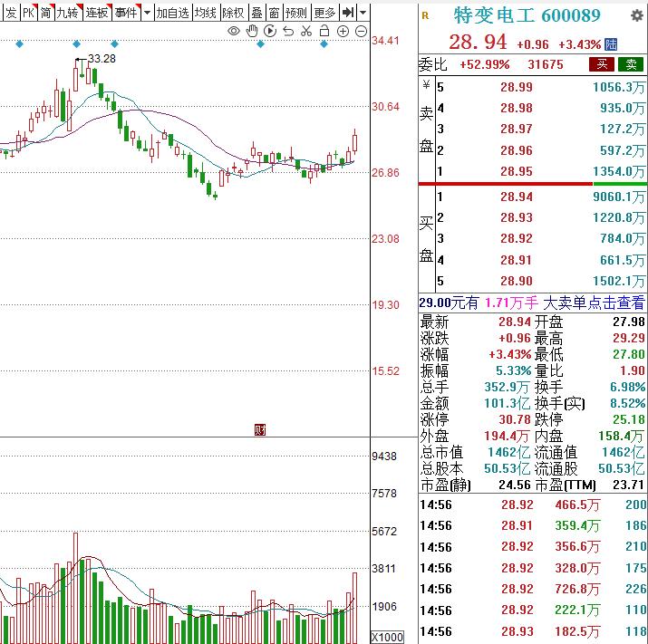Click the blue 陆 badge icon
Image resolution: width=648 pixels, height=644 pixels.
[x=611, y=44]
